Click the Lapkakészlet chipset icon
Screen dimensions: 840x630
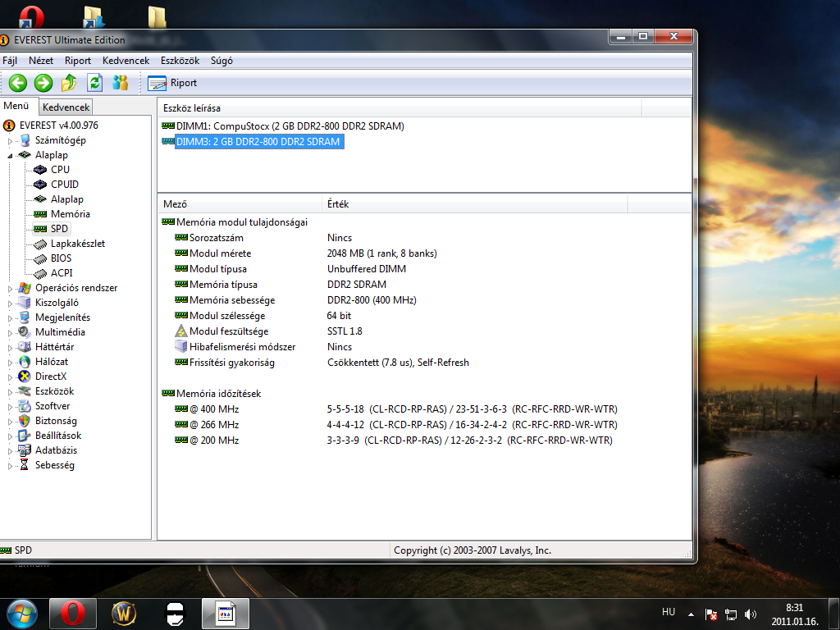pyautogui.click(x=40, y=244)
